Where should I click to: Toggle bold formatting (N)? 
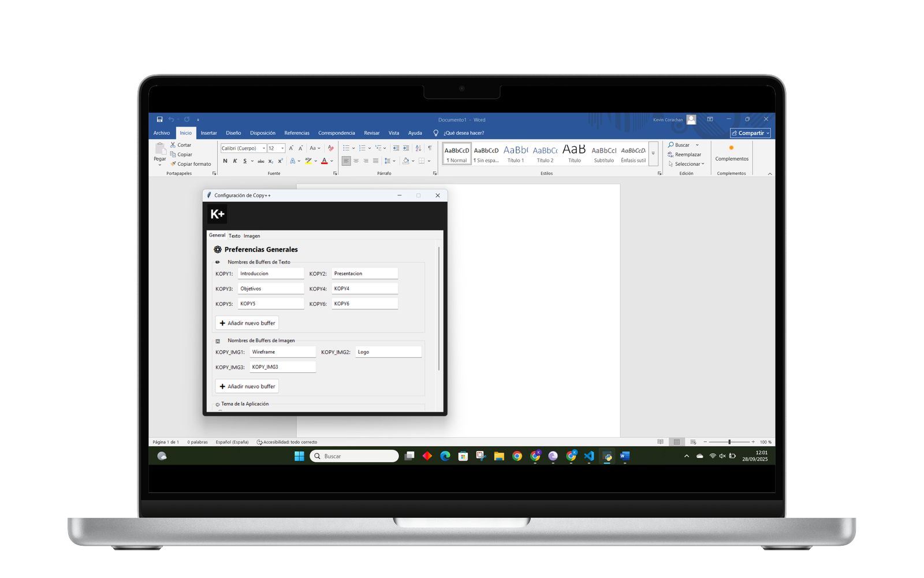(225, 161)
